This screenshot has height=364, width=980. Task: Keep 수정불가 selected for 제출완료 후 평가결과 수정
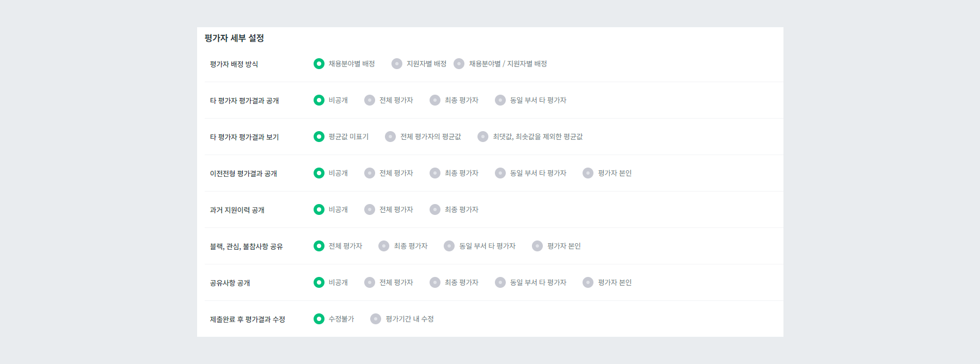click(x=319, y=319)
